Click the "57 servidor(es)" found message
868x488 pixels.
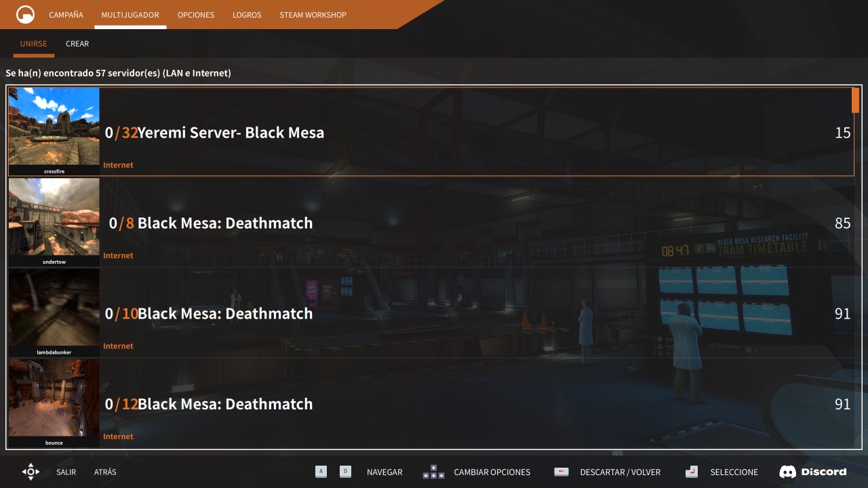pyautogui.click(x=118, y=73)
